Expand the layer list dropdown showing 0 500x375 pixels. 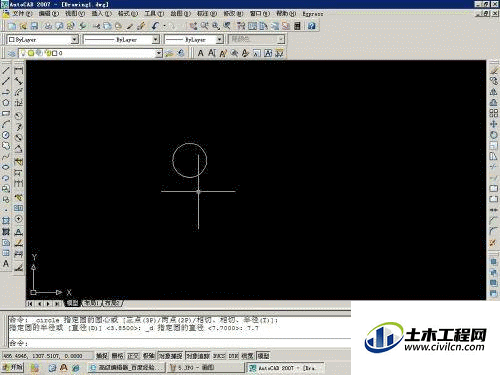(159, 53)
